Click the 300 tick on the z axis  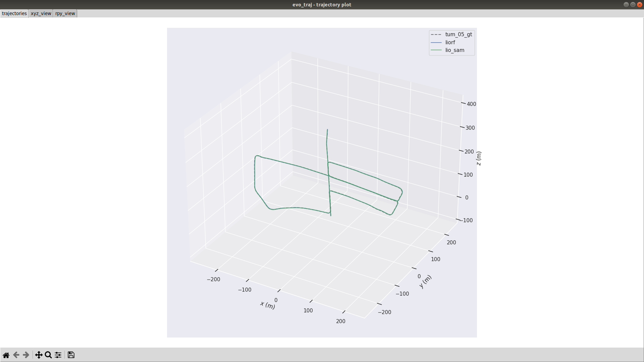coord(470,128)
